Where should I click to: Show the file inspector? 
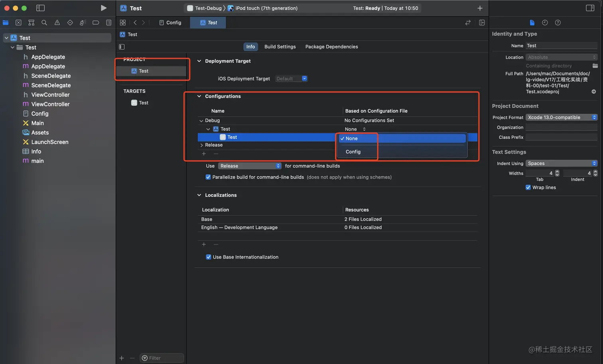532,23
